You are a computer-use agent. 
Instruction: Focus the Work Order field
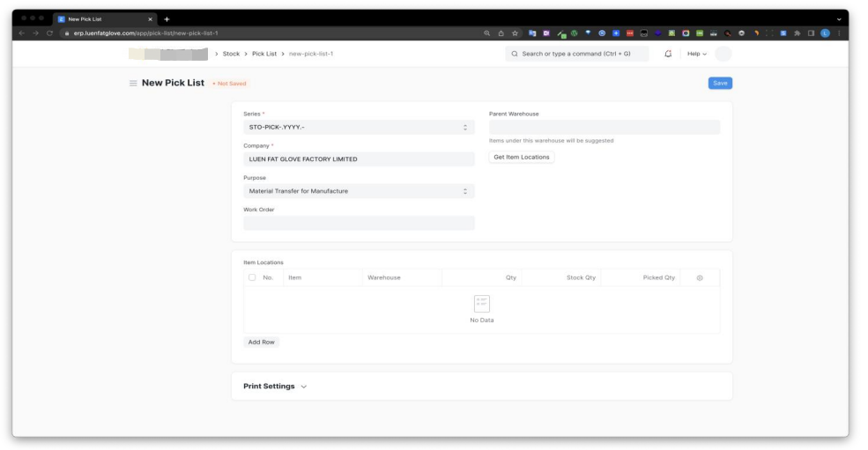(x=359, y=223)
